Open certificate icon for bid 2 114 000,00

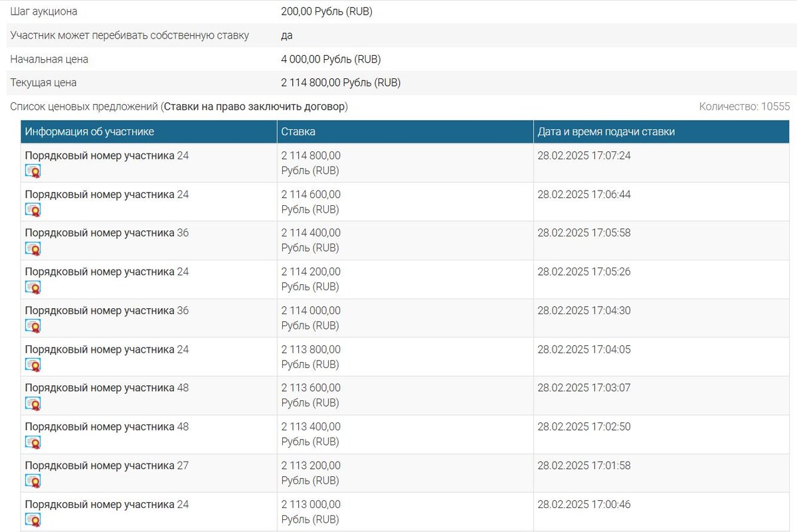point(33,325)
